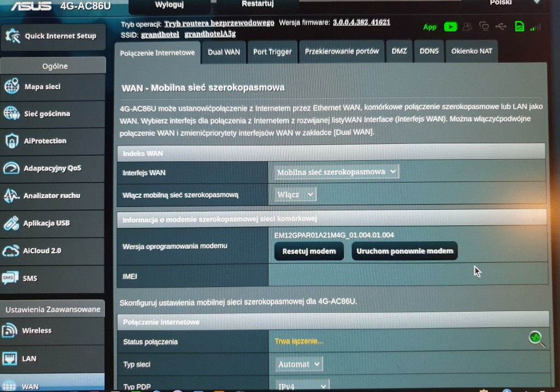Open the Włącz mobile broadband dropdown

click(295, 195)
